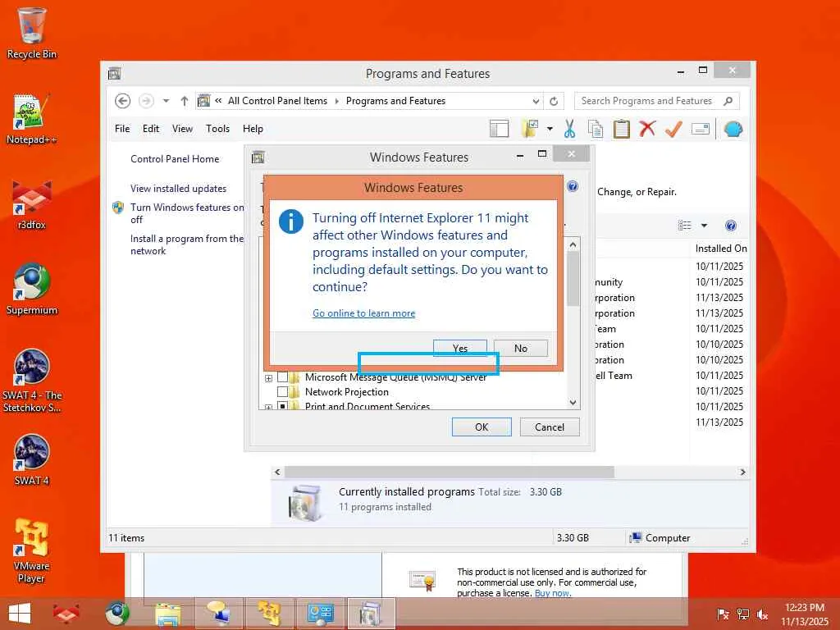Viewport: 840px width, 630px height.
Task: Click the horizontal scrollbar right arrow
Action: 742,472
